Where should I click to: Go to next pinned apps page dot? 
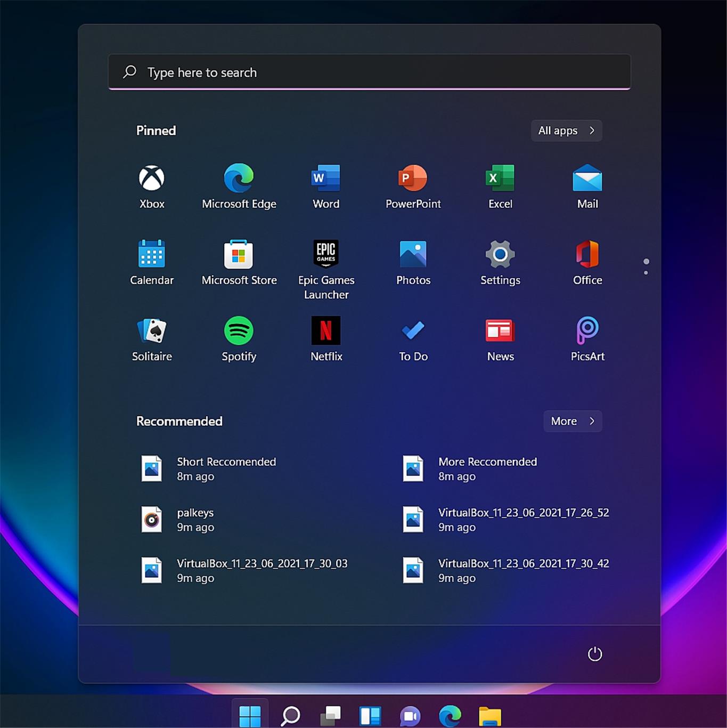click(x=646, y=273)
